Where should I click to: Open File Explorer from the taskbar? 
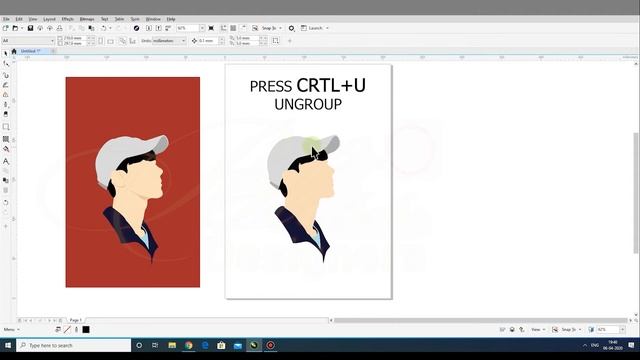click(172, 345)
